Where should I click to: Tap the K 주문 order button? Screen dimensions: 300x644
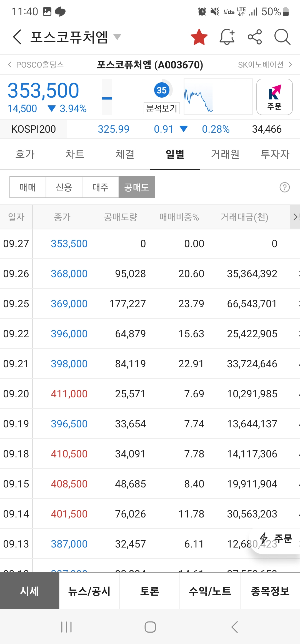[x=274, y=97]
